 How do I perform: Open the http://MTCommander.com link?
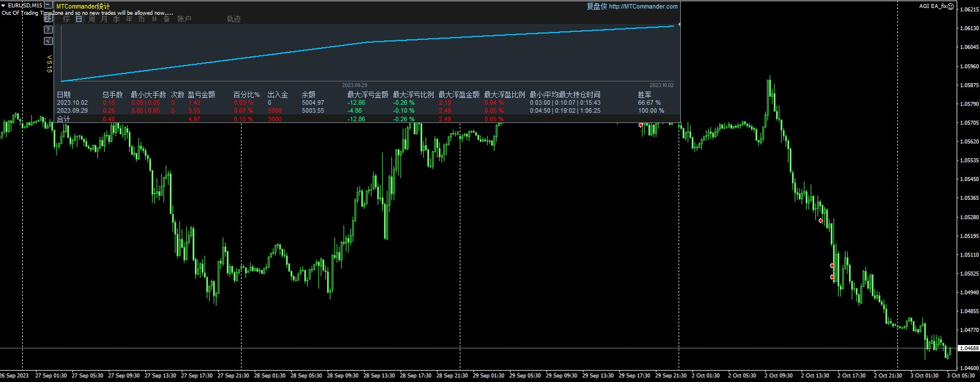click(643, 6)
